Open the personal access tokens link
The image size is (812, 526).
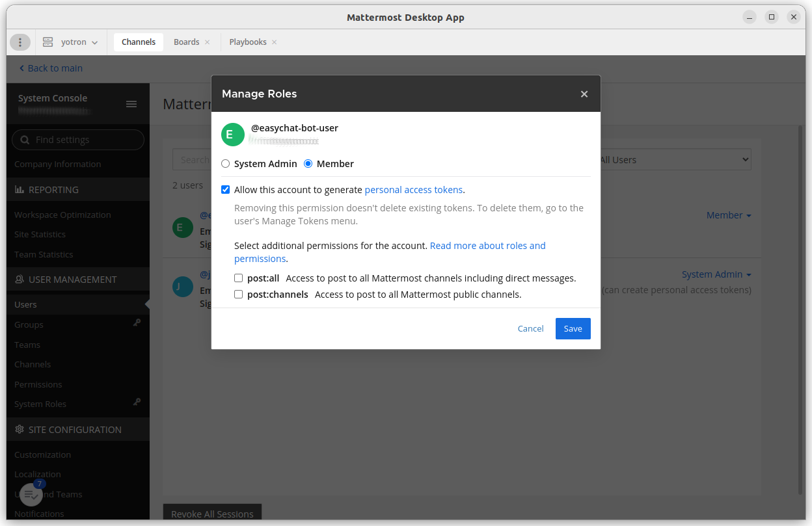click(x=414, y=190)
